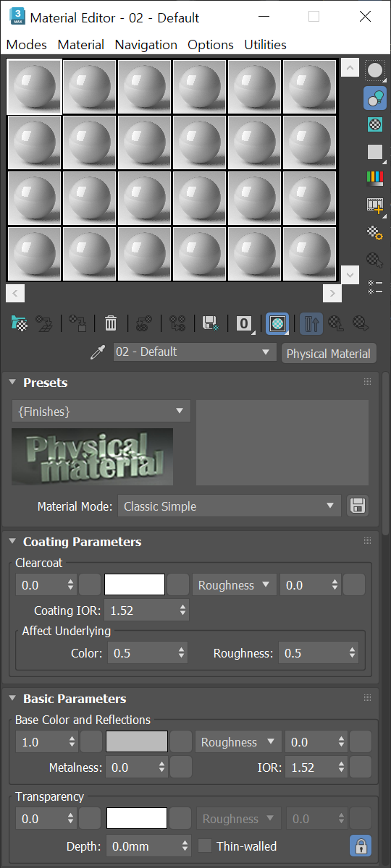Click the Metalness map button
Viewport: 391px width, 868px height.
181,767
